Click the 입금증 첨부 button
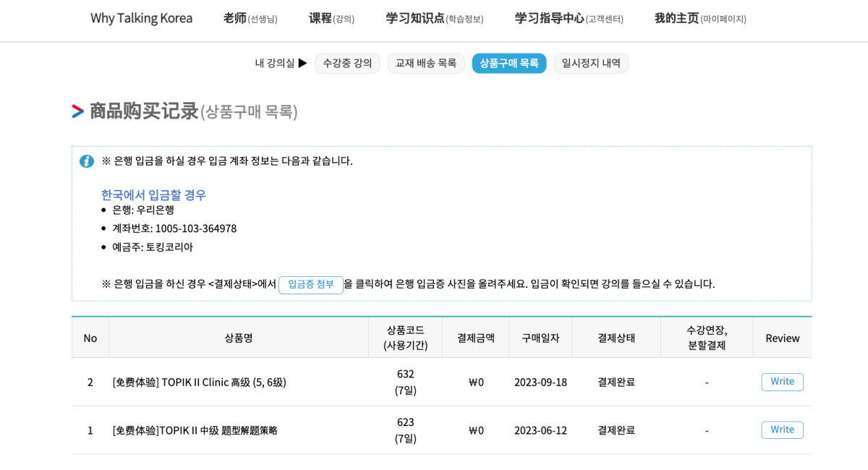This screenshot has width=868, height=470. pyautogui.click(x=311, y=284)
